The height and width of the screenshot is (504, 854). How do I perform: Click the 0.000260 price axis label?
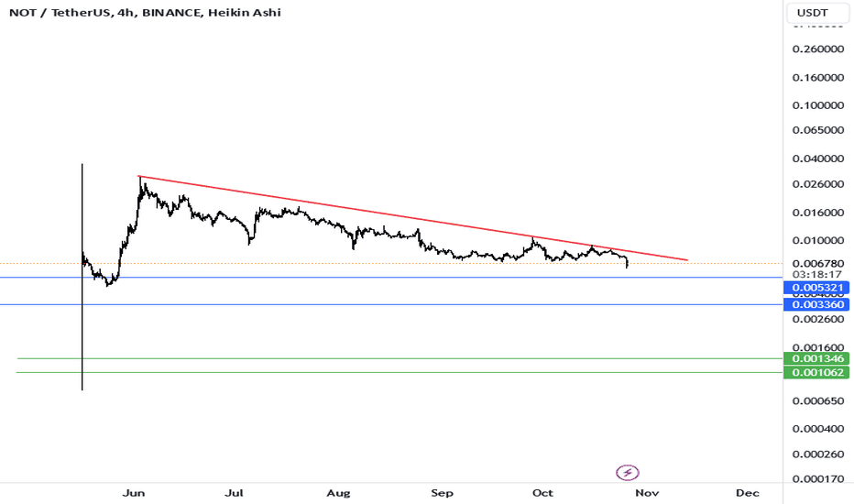(x=818, y=454)
